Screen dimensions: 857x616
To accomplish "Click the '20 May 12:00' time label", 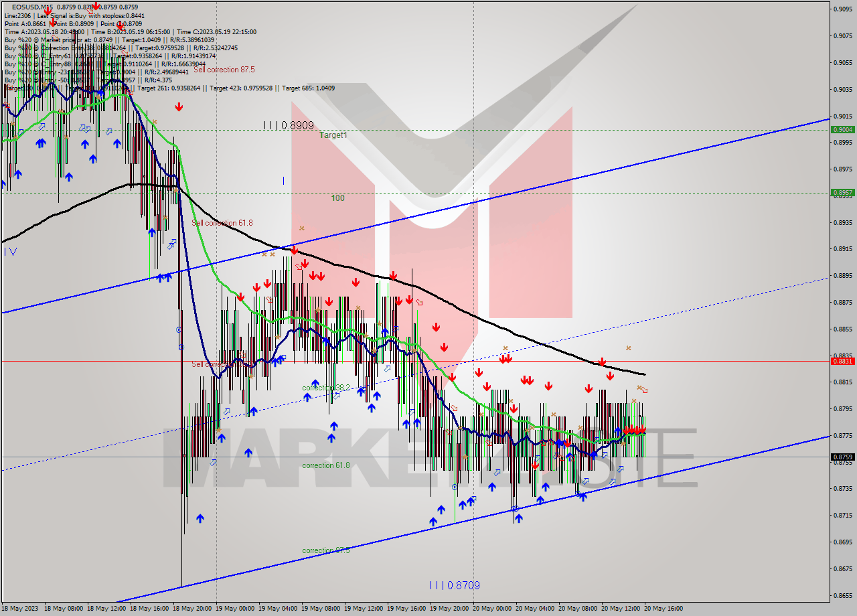I will point(621,609).
